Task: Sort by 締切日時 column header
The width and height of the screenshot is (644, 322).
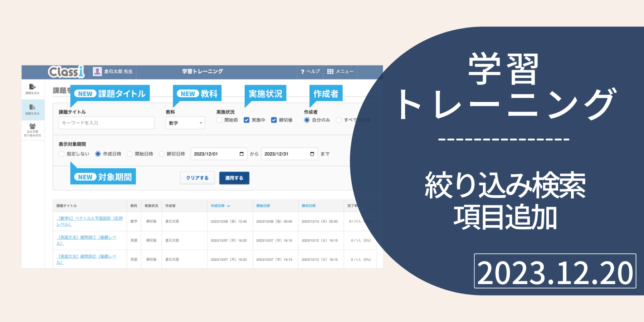Action: pos(308,206)
